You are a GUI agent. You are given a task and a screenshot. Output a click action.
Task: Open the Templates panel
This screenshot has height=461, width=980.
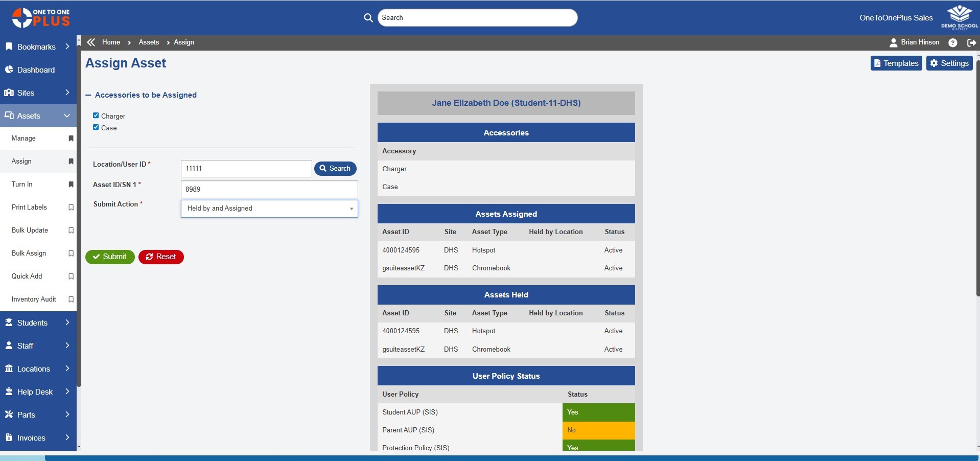pyautogui.click(x=896, y=63)
